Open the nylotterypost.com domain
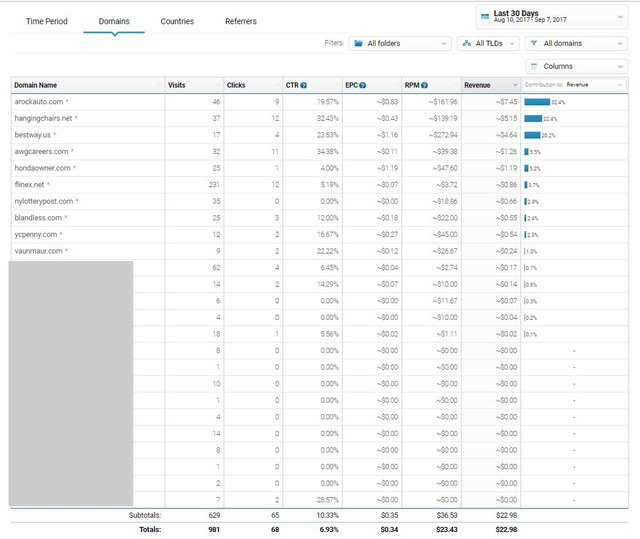The image size is (640, 539). (44, 201)
